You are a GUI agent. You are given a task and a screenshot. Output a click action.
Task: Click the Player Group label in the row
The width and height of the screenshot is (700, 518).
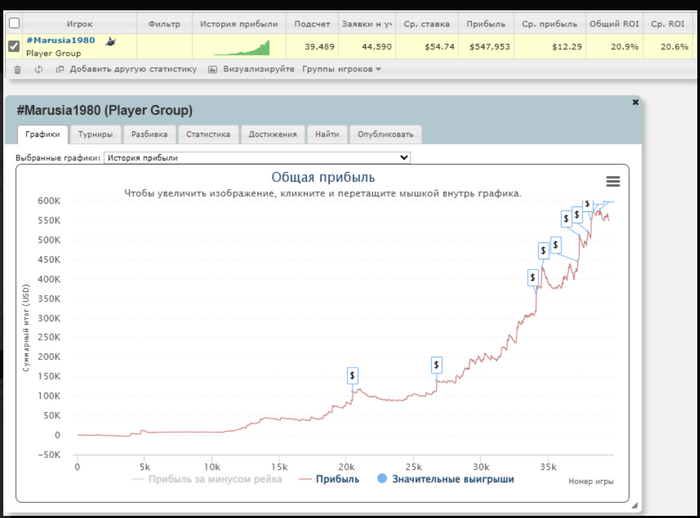(54, 53)
